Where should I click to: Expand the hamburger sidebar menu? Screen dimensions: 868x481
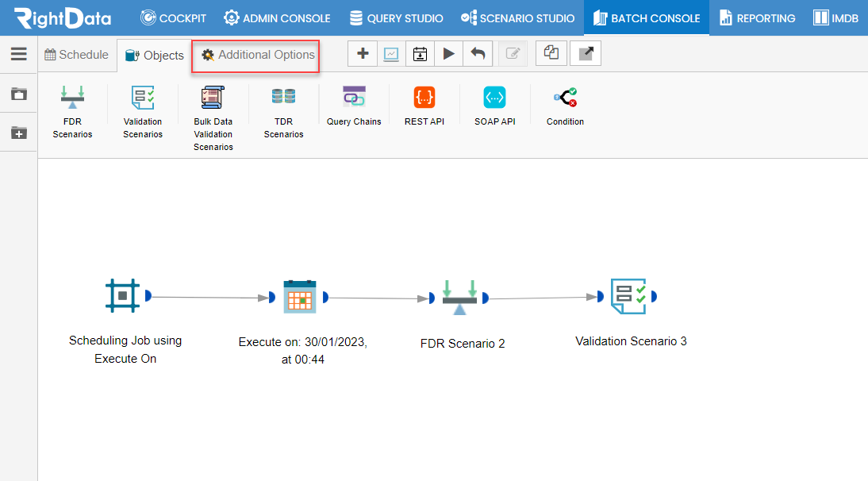19,54
